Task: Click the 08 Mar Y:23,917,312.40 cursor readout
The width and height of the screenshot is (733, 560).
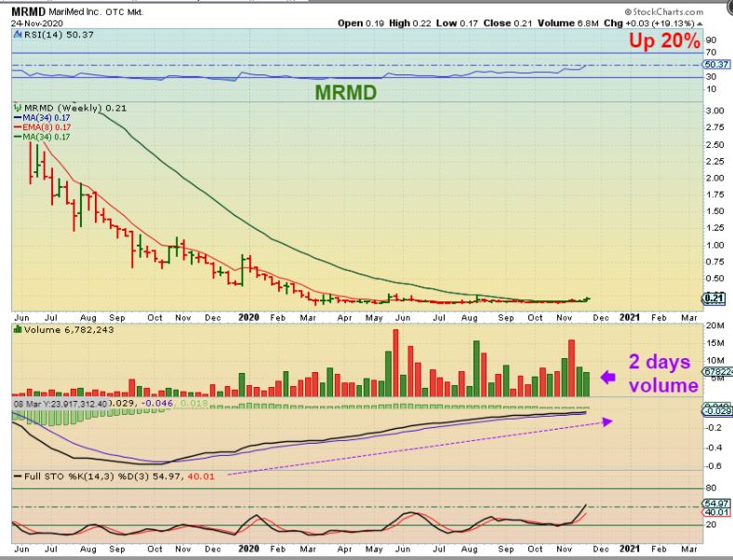Action: tap(60, 403)
